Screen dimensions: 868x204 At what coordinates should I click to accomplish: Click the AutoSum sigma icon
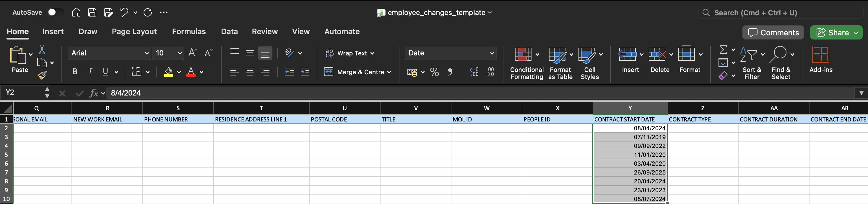pos(723,50)
